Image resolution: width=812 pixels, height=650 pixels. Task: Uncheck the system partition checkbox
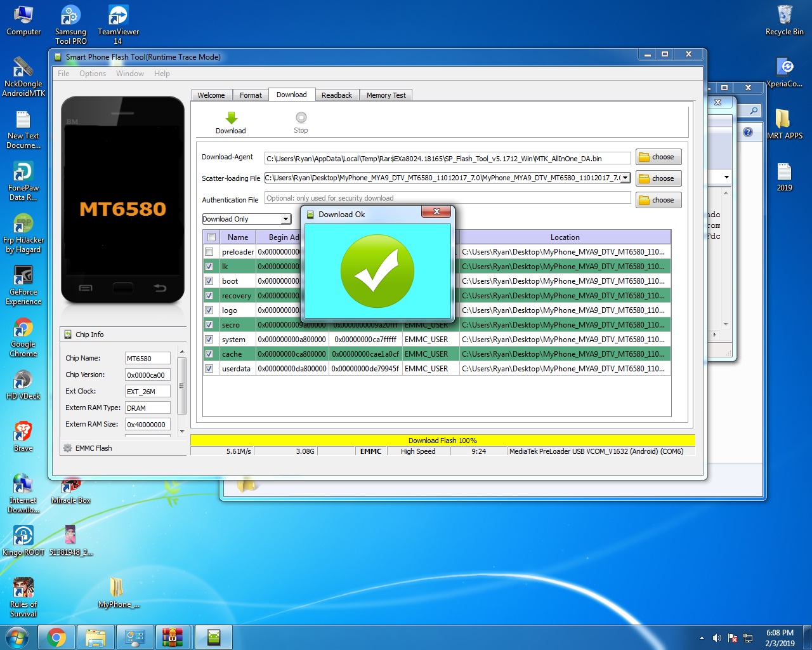click(x=209, y=340)
